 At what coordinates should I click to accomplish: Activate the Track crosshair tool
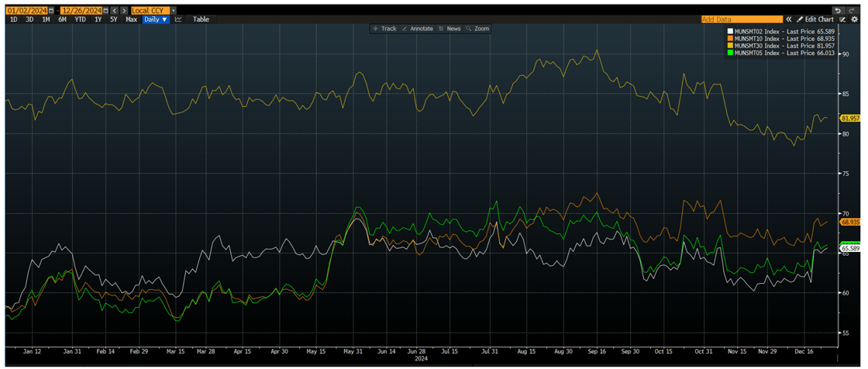(x=384, y=28)
